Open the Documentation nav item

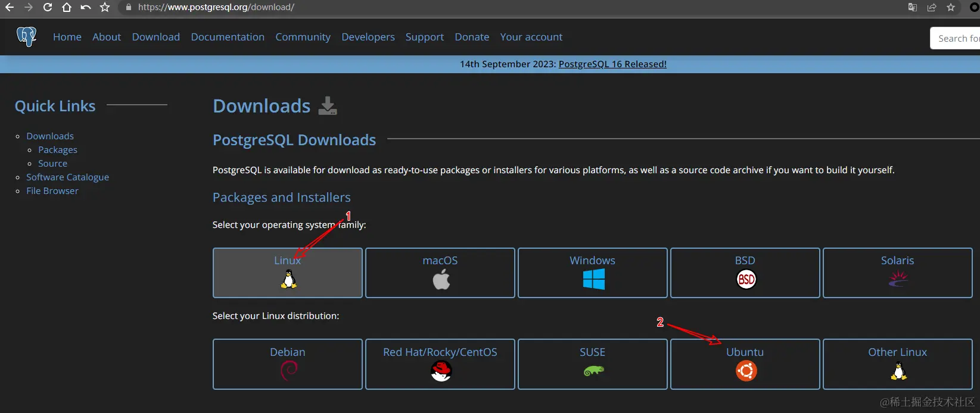pos(228,37)
